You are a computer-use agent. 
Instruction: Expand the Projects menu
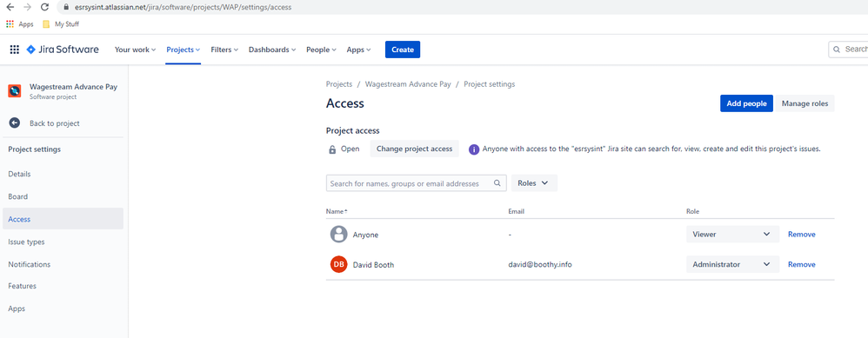(184, 50)
